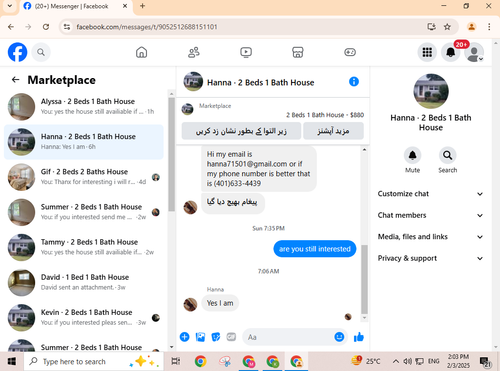500x371 pixels.
Task: Open a new browser tab
Action: (x=142, y=6)
